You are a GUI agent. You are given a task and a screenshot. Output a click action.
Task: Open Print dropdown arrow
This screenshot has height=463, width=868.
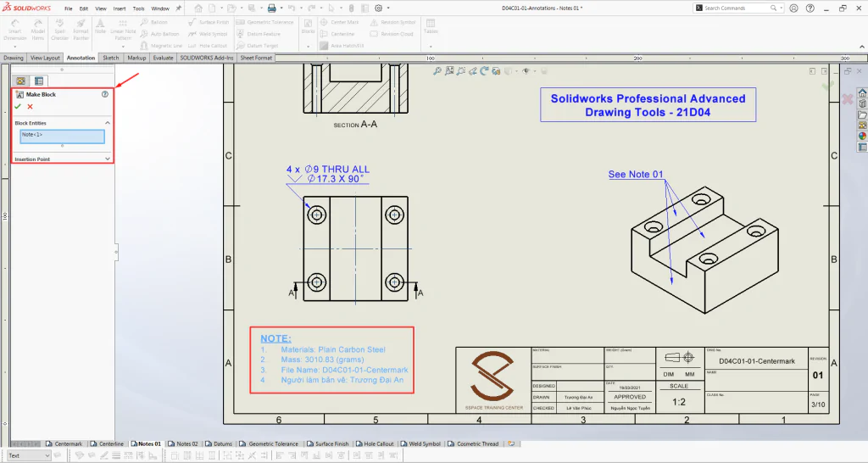pyautogui.click(x=281, y=8)
